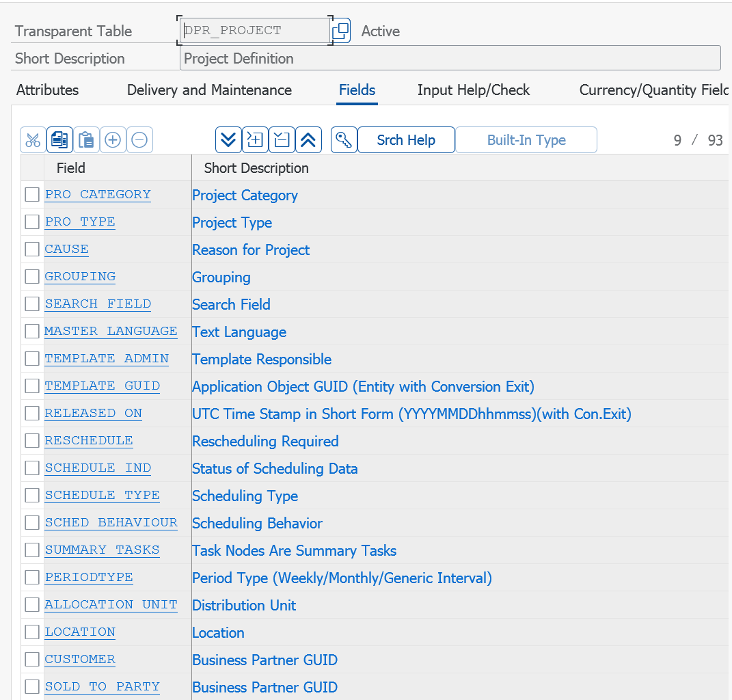Click the 'Distribution Unit' description cell
732x700 pixels.
(x=244, y=605)
